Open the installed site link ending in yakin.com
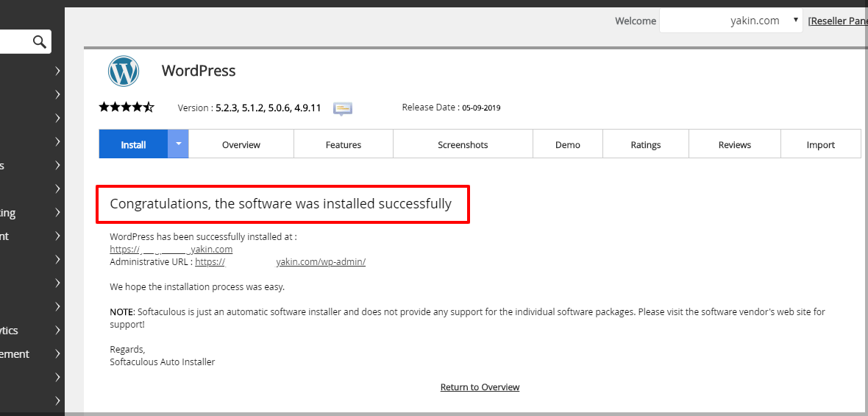Viewport: 868px width, 416px height. pyautogui.click(x=171, y=250)
